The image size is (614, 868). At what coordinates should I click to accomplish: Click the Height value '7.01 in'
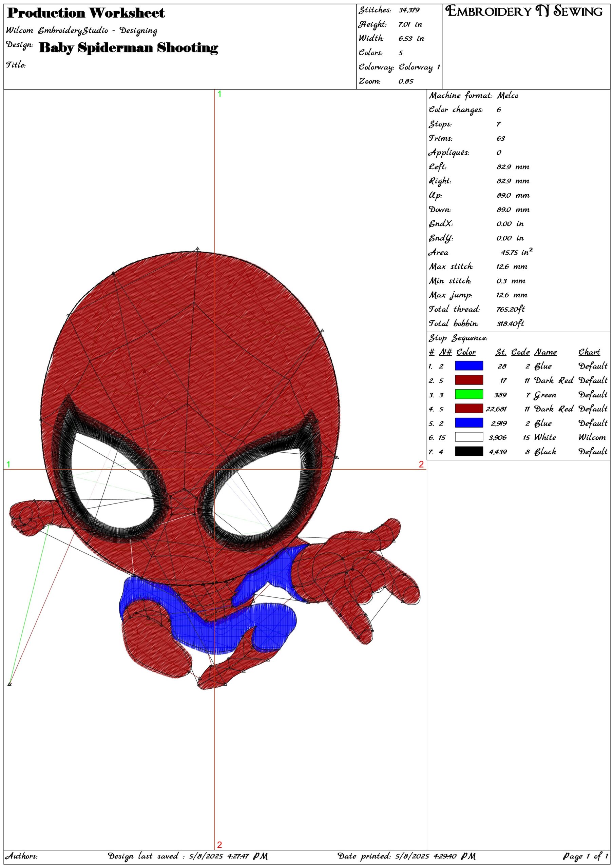[410, 24]
